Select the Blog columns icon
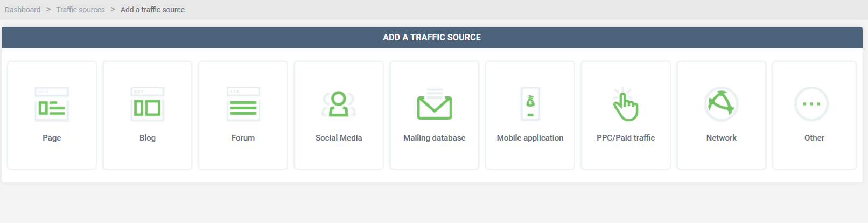The height and width of the screenshot is (223, 868). point(148,104)
